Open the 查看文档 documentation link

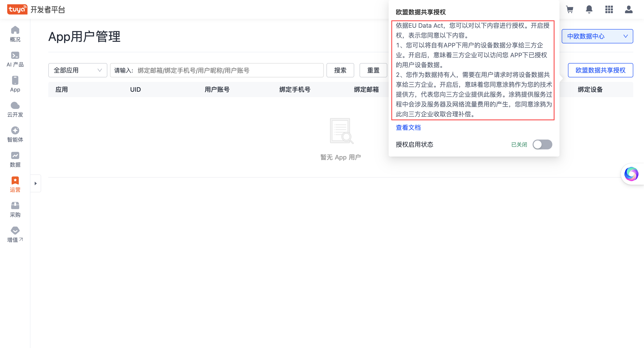click(x=408, y=127)
